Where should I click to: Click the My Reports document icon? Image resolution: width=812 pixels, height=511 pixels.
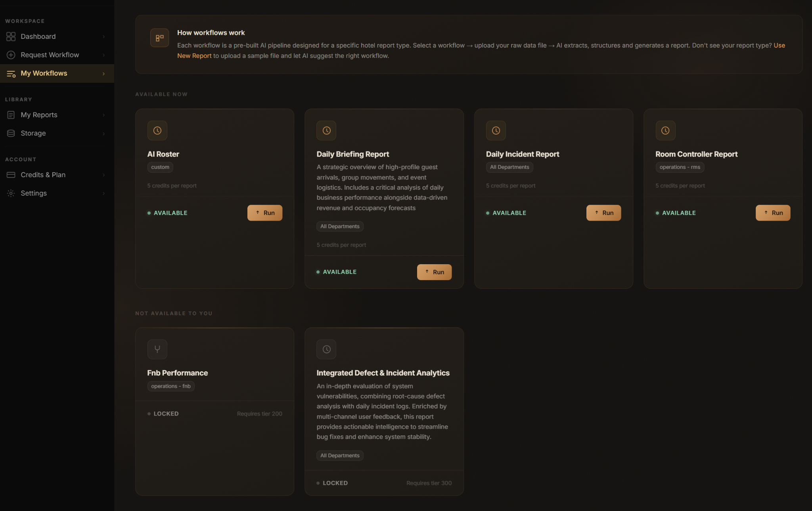tap(11, 114)
